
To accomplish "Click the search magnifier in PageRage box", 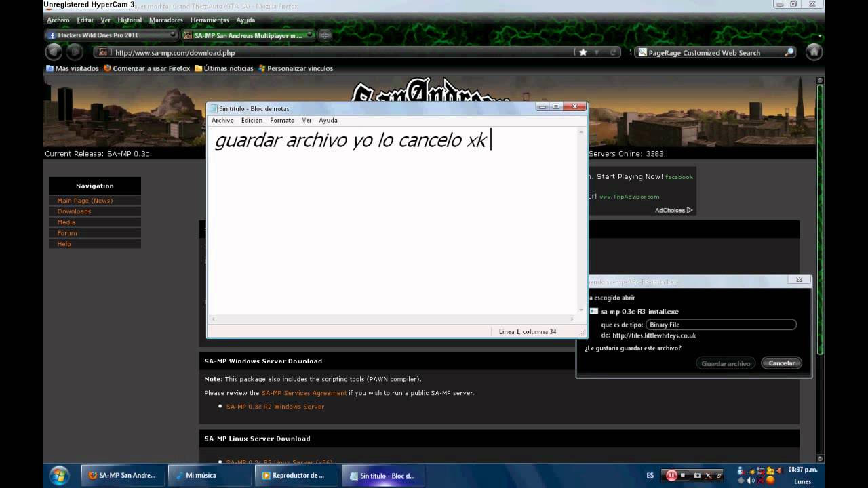I will (x=789, y=52).
